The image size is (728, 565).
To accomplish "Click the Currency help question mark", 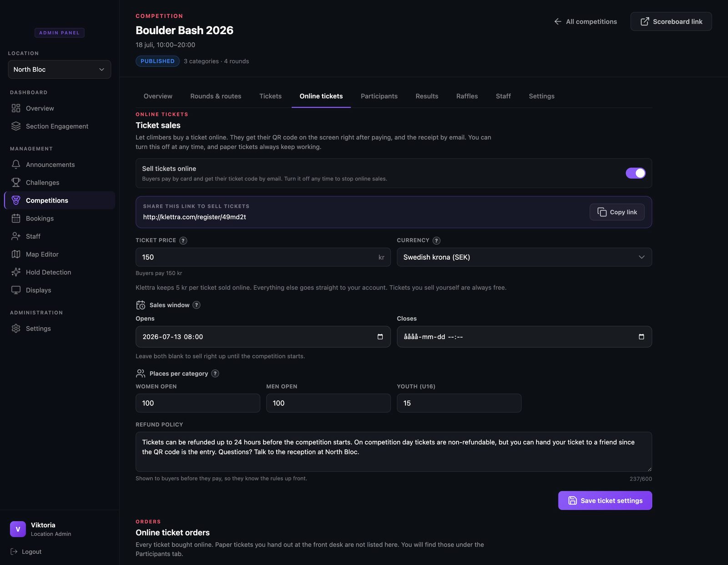I will pyautogui.click(x=436, y=241).
